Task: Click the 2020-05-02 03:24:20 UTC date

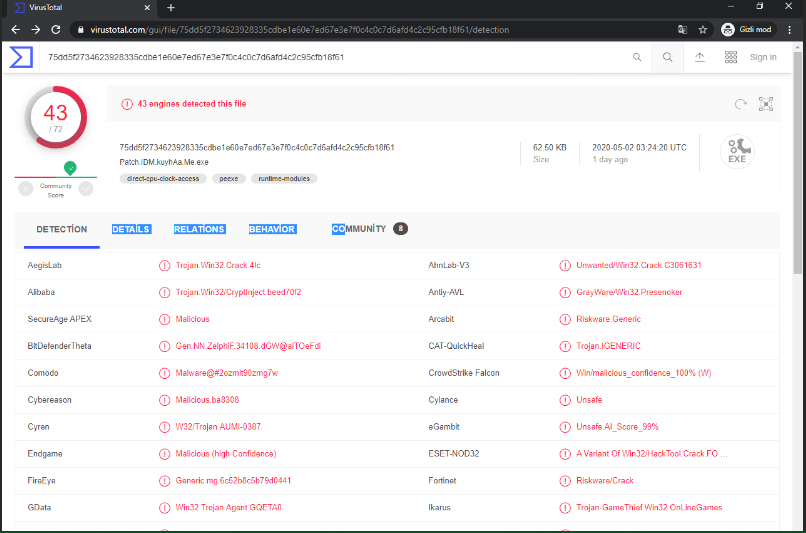Action: [639, 148]
